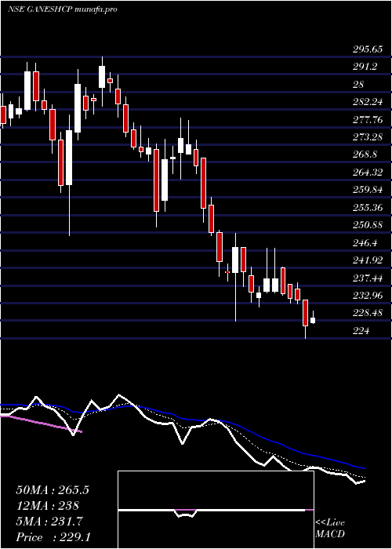Viewport: 392px width, 549px height.
Task: Click the '12MA : 238' reading
Action: tap(47, 506)
